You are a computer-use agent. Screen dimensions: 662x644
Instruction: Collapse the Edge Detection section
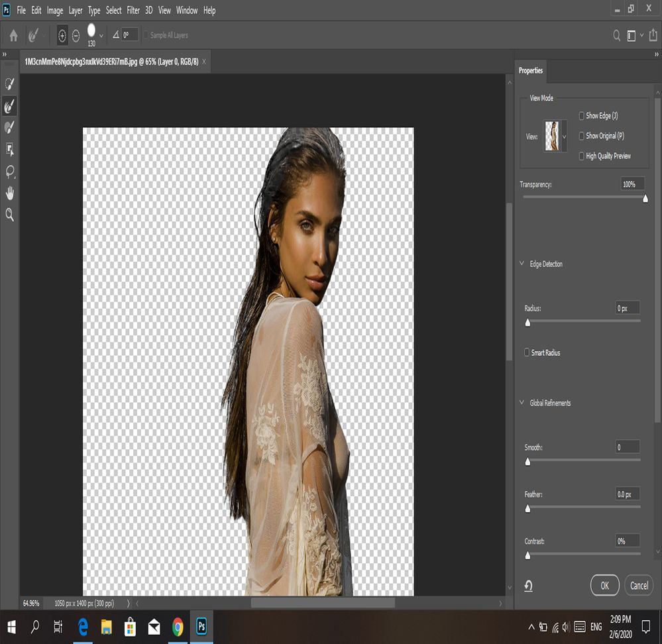coord(522,264)
